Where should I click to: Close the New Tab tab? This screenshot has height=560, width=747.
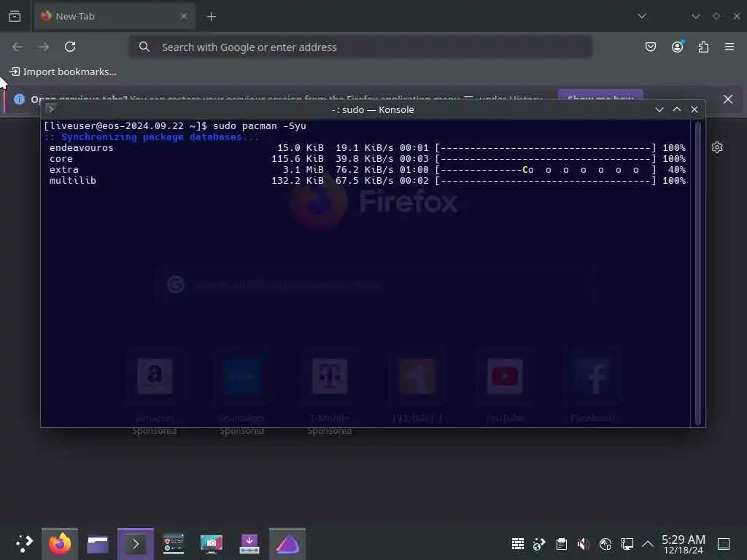click(183, 16)
